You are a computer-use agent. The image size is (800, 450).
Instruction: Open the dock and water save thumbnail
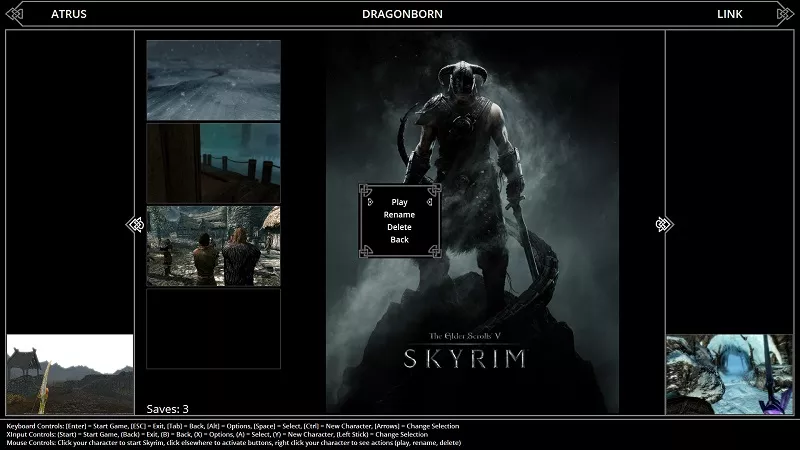(213, 163)
